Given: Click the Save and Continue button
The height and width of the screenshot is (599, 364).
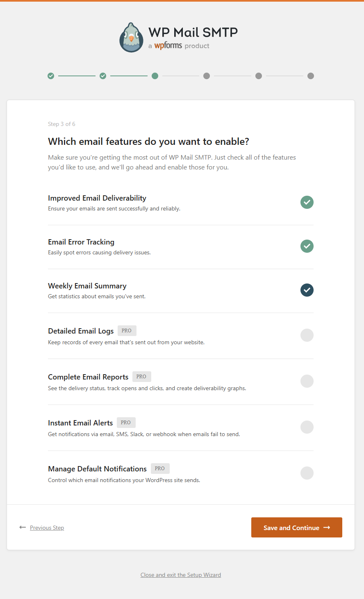Looking at the screenshot, I should 296,528.
